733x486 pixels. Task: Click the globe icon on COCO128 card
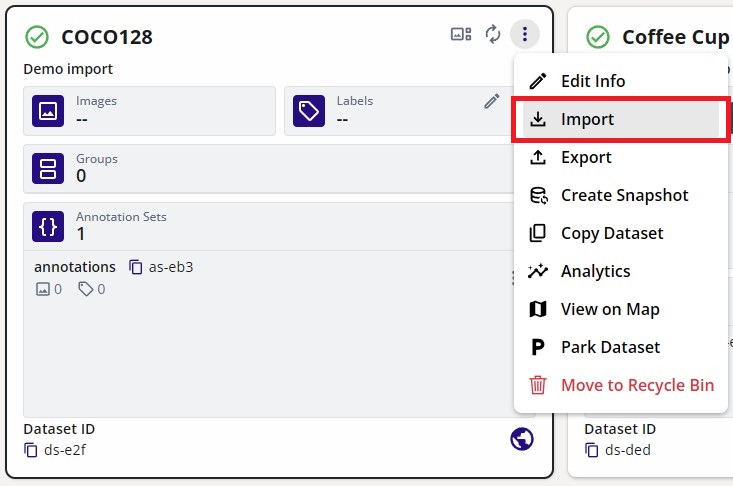coord(522,439)
